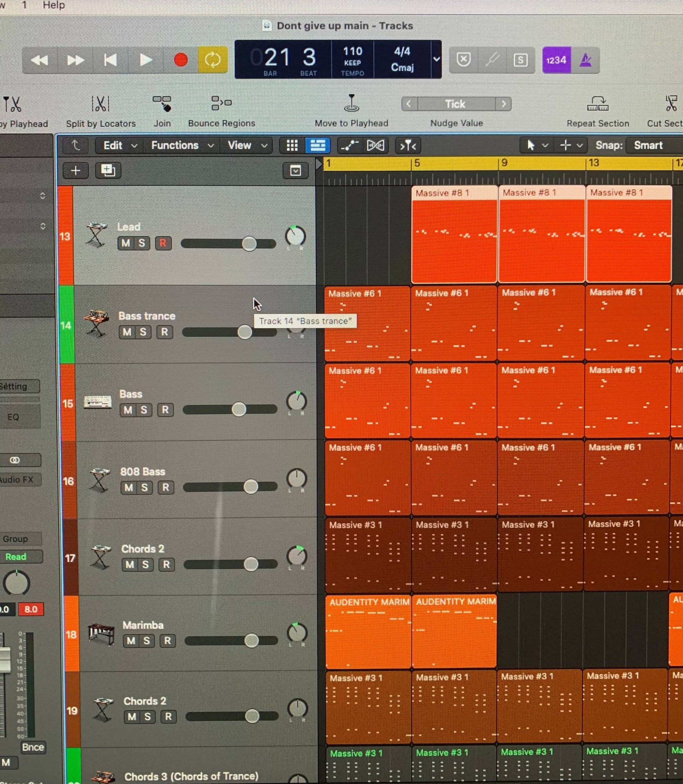This screenshot has width=683, height=784.
Task: Click the Repeat Section icon
Action: [598, 104]
